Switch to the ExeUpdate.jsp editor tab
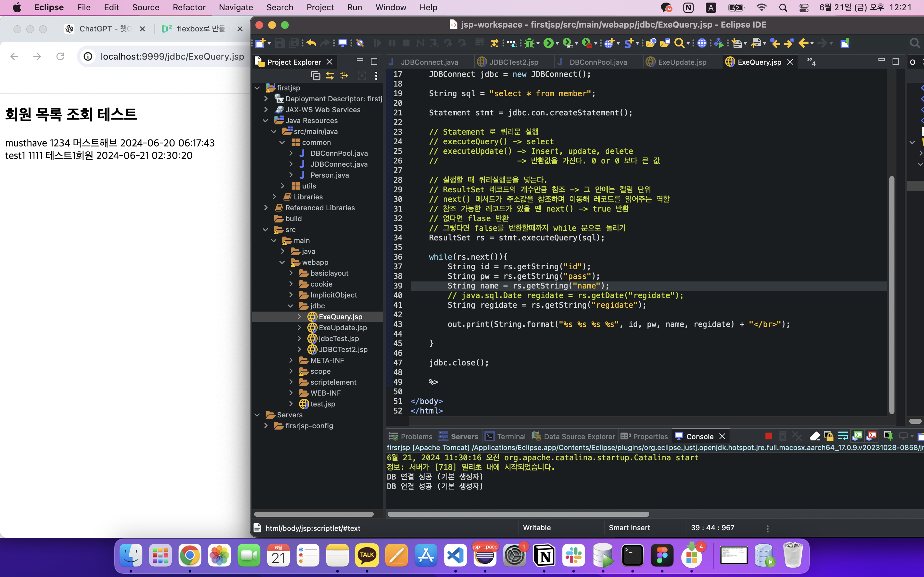 [681, 62]
